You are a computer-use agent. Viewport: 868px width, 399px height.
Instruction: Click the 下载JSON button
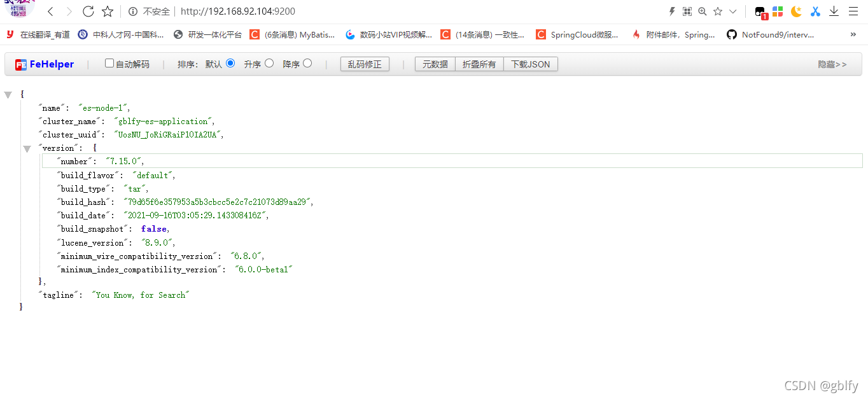coord(531,64)
